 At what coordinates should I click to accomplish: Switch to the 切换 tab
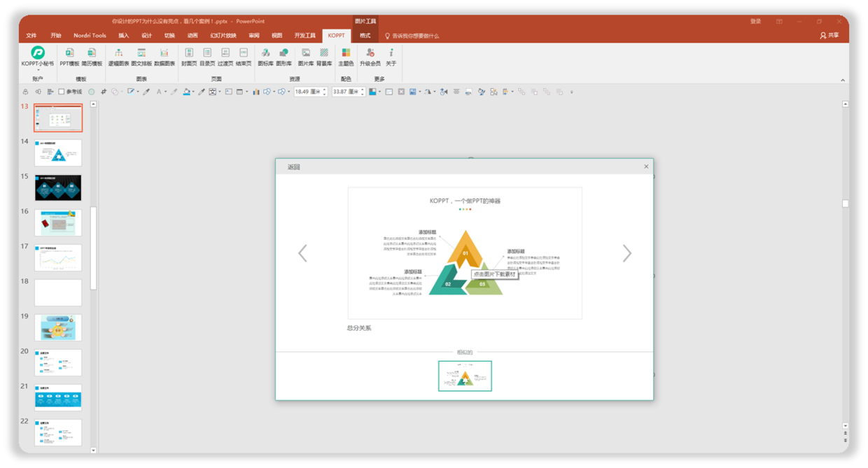pos(169,36)
